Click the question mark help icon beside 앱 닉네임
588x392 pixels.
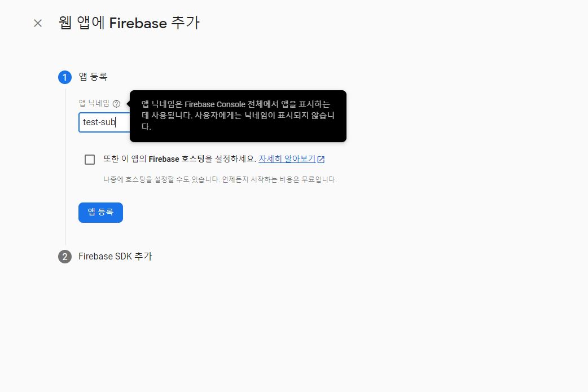point(117,104)
